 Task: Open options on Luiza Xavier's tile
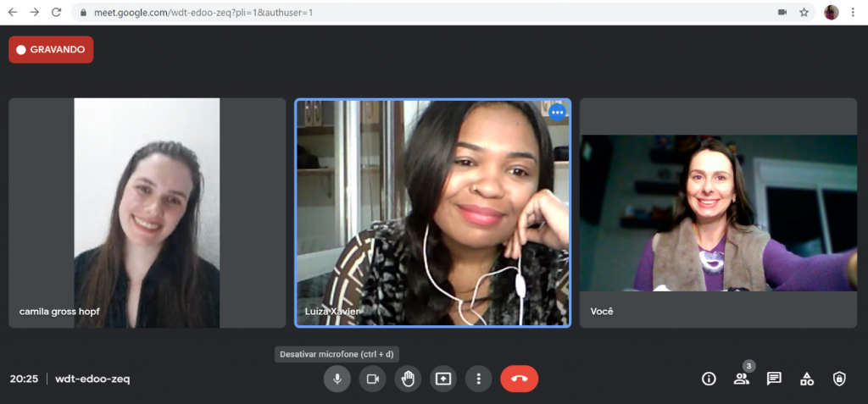[557, 113]
